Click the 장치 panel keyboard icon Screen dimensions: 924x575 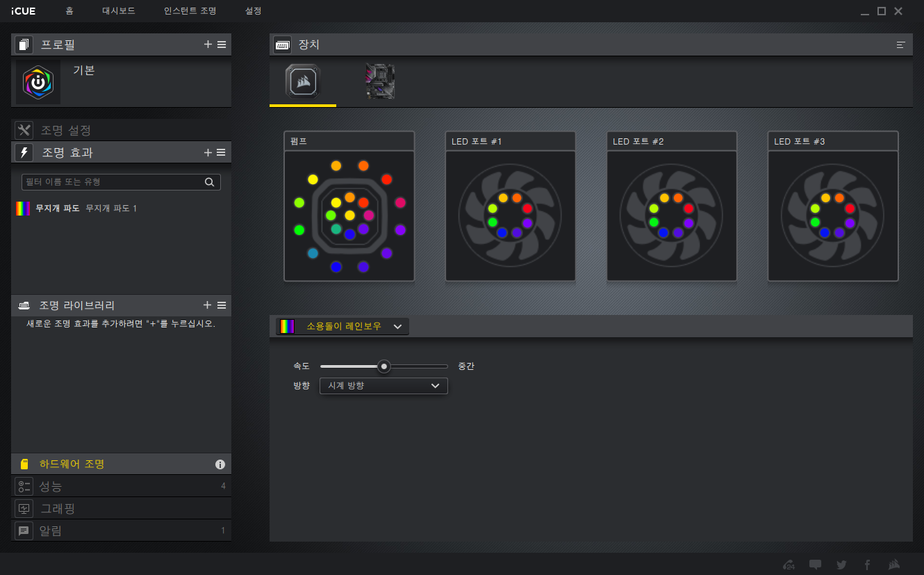point(282,44)
